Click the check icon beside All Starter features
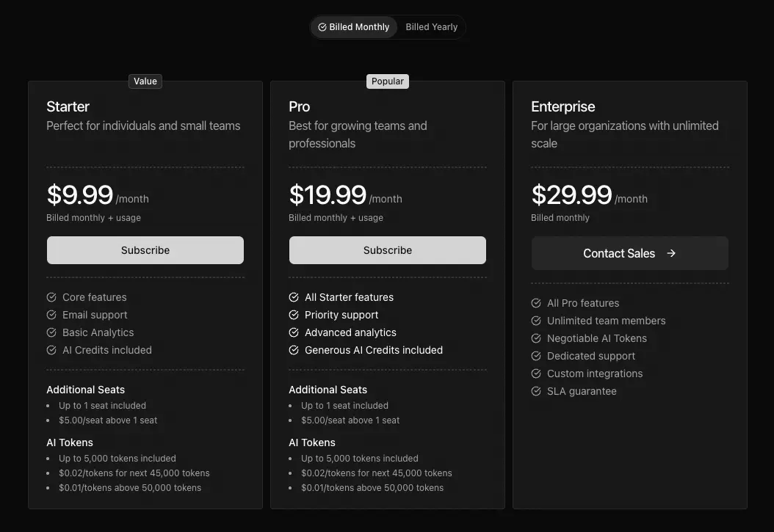 (x=293, y=297)
